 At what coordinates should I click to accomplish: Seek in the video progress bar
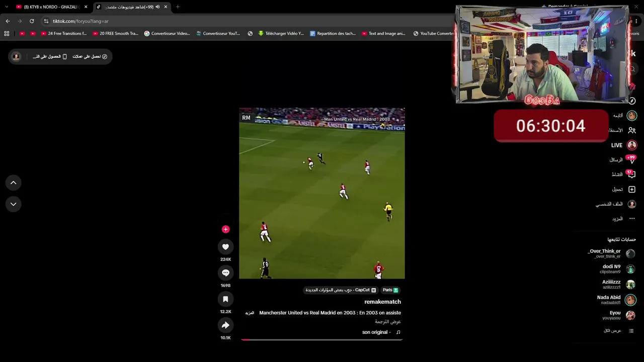pos(322,340)
